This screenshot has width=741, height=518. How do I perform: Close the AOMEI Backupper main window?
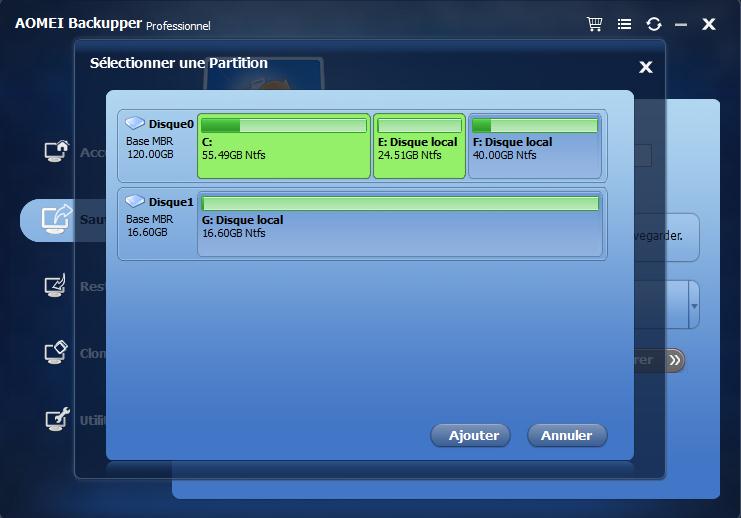[x=709, y=24]
